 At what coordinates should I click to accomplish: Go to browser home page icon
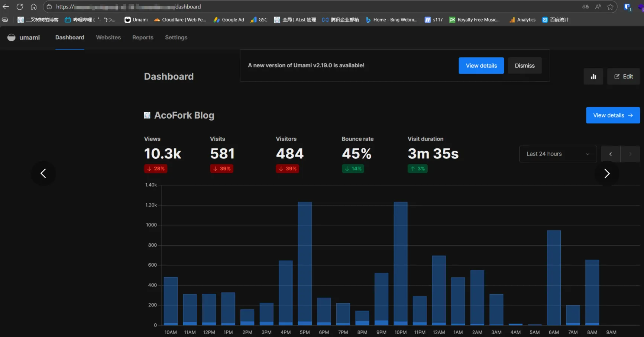click(x=33, y=7)
